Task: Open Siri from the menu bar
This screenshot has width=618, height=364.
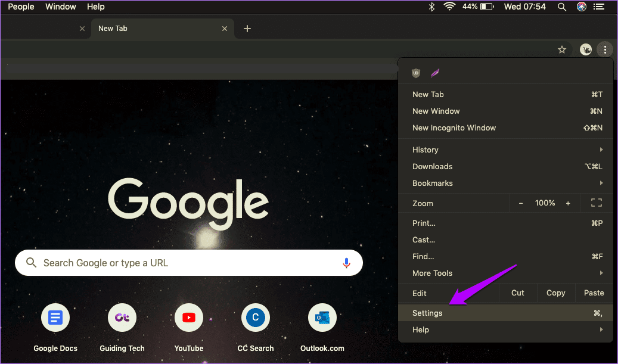Action: [x=581, y=7]
